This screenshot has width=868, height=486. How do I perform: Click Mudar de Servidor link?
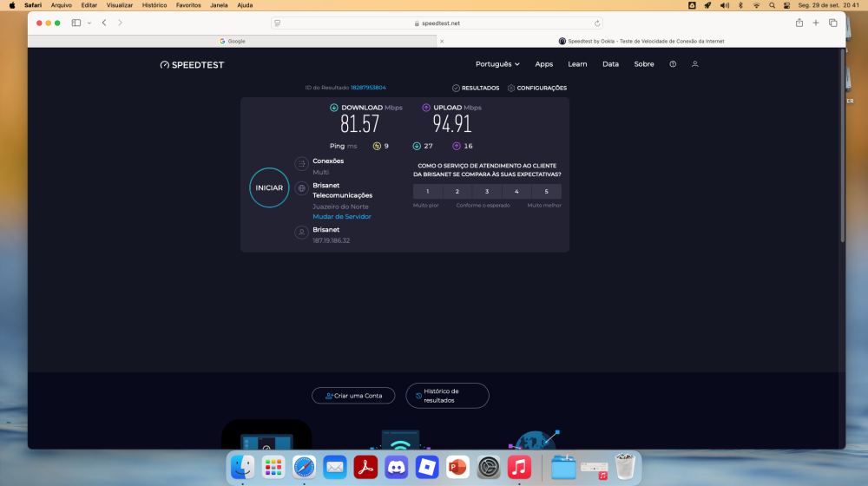341,216
